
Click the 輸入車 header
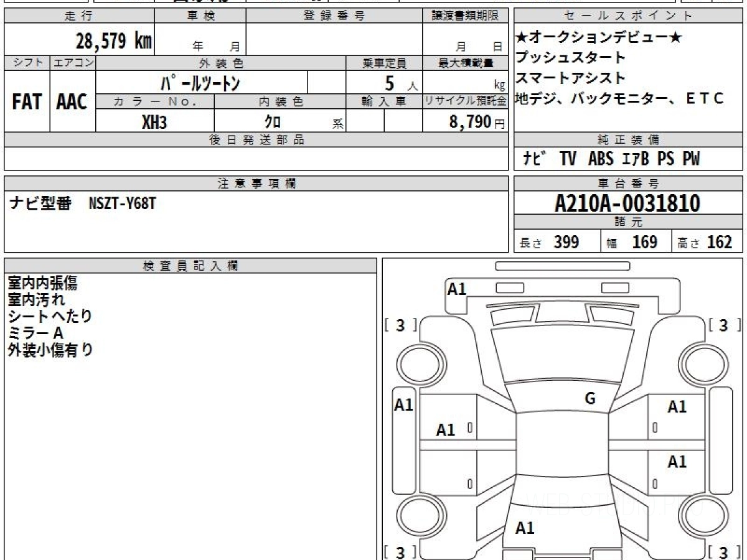pyautogui.click(x=384, y=101)
